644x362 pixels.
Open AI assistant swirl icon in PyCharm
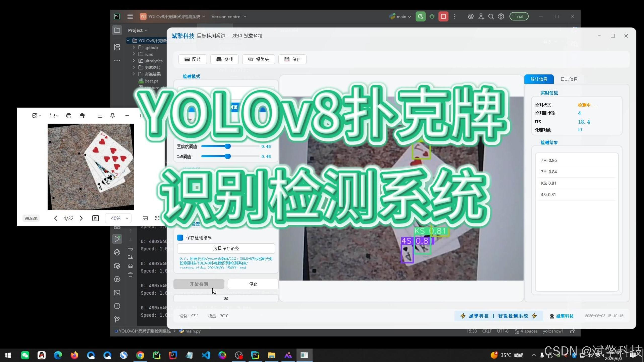pos(471,17)
